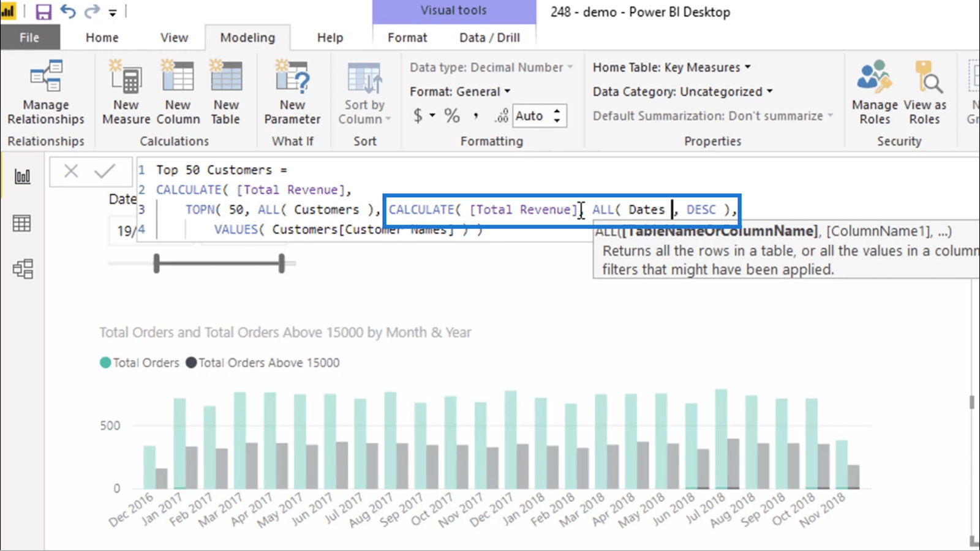Open the File menu

click(29, 38)
